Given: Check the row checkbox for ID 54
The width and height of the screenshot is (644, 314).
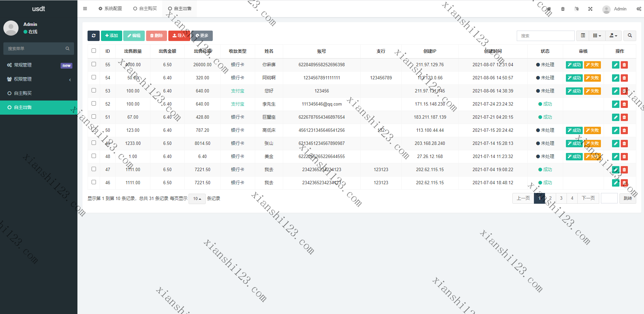Looking at the screenshot, I should [x=94, y=77].
